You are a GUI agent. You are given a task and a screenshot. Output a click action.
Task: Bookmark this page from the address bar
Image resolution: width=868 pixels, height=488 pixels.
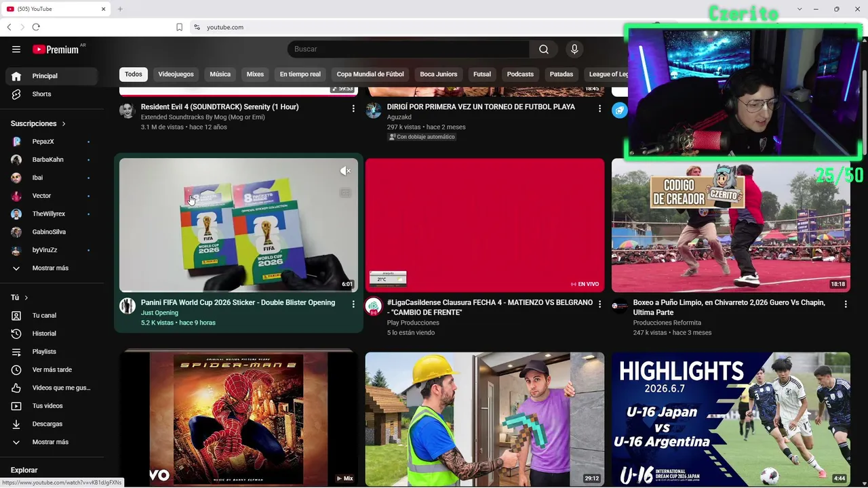click(180, 27)
